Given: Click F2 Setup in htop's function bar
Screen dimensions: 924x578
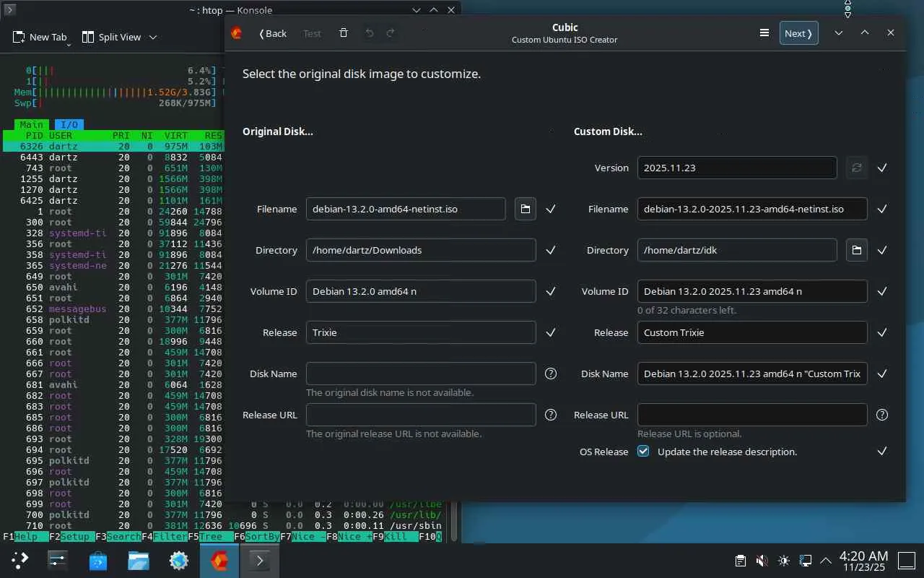Looking at the screenshot, I should click(72, 537).
